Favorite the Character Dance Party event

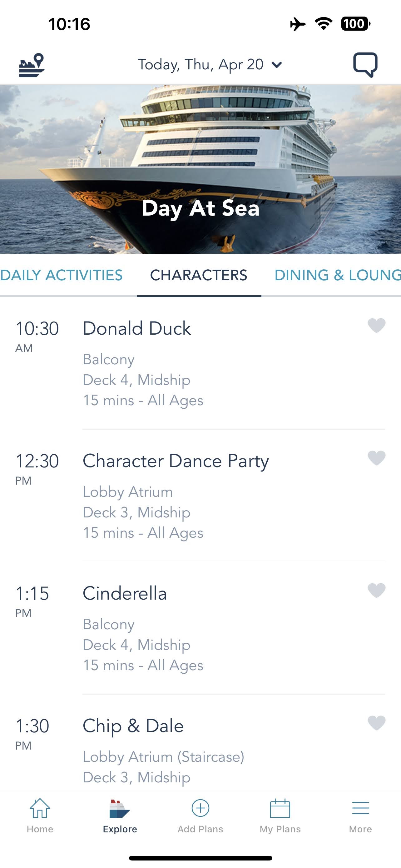[x=376, y=458]
